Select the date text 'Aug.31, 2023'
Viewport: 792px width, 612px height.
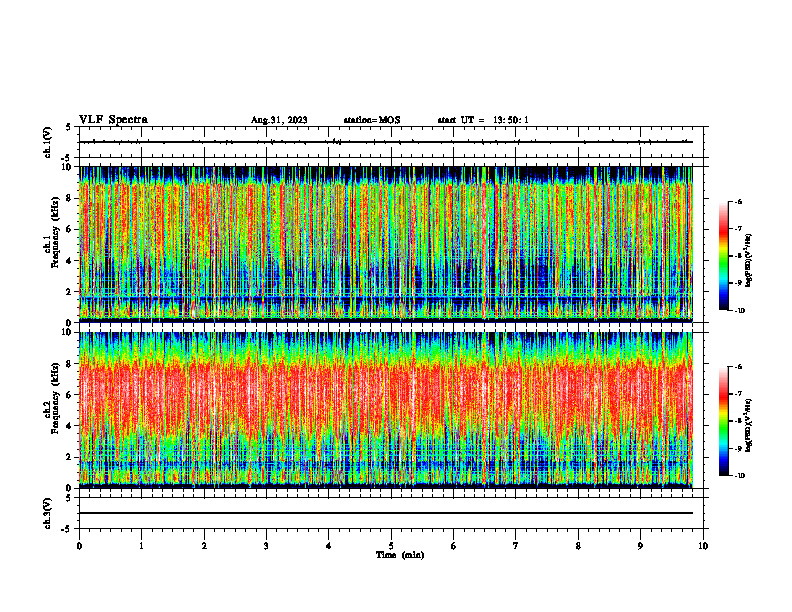(279, 120)
